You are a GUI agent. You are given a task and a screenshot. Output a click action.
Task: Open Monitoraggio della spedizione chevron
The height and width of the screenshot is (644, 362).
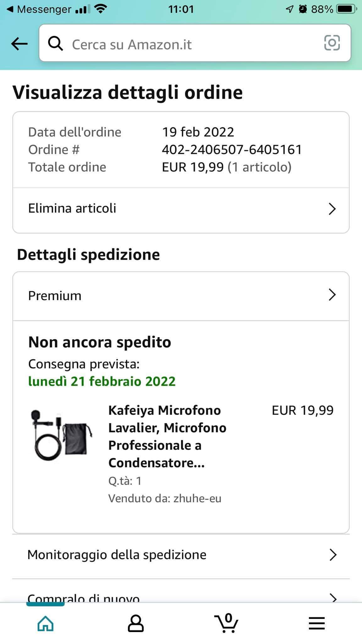[333, 555]
